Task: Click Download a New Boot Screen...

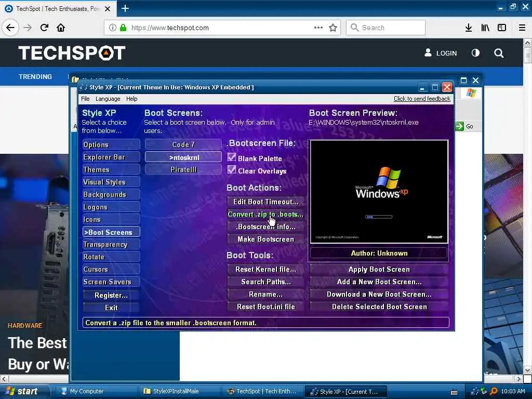Action: 379,294
